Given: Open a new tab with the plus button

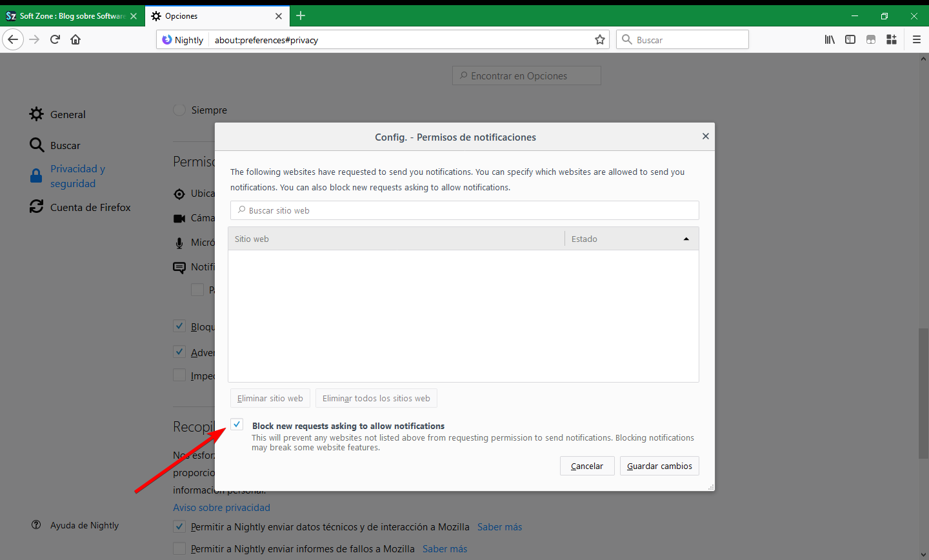Looking at the screenshot, I should click(x=301, y=15).
